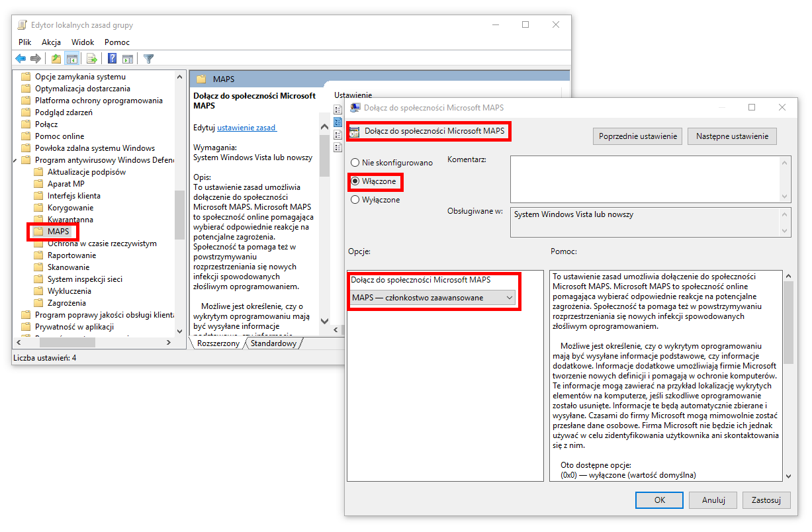
Task: Collapse Program antywirusowy Windows Defender node
Action: click(15, 160)
